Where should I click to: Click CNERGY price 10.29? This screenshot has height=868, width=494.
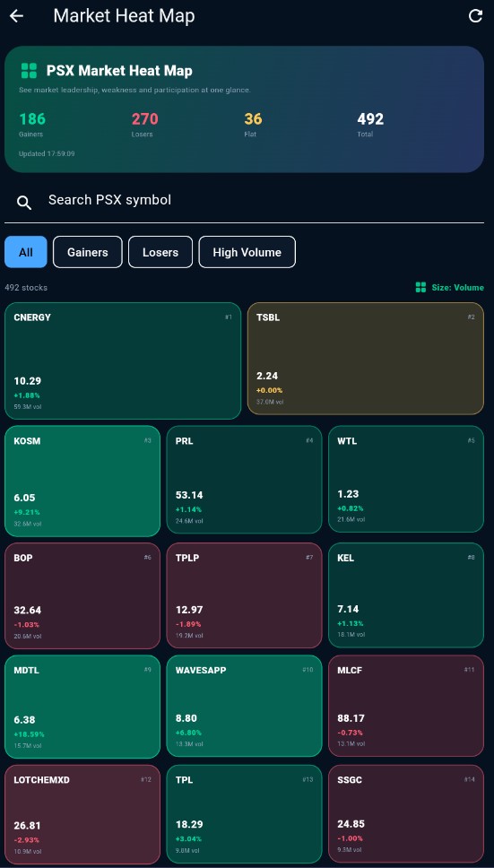point(28,381)
